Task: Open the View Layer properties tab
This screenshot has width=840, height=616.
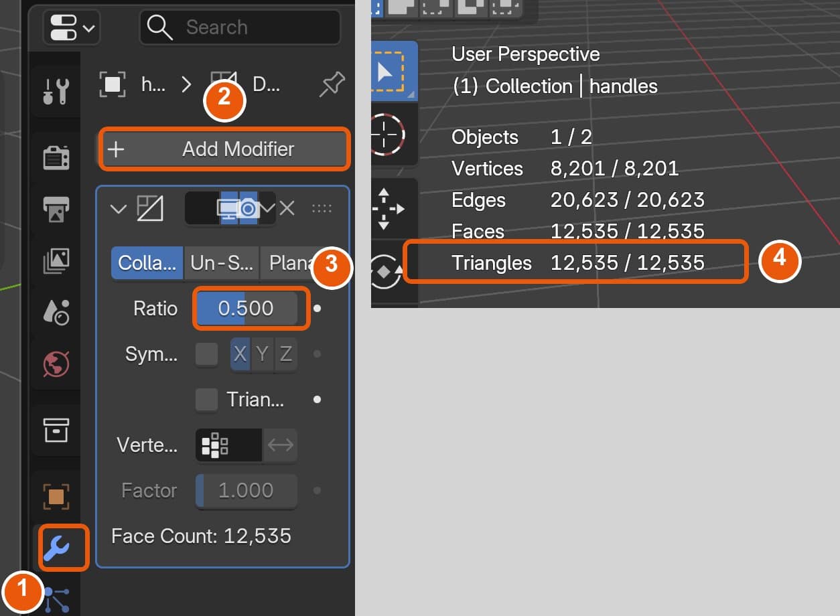Action: click(56, 260)
